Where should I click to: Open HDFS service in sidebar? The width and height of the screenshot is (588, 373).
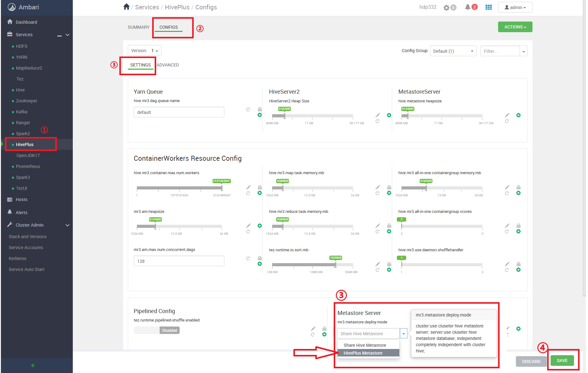pos(22,46)
